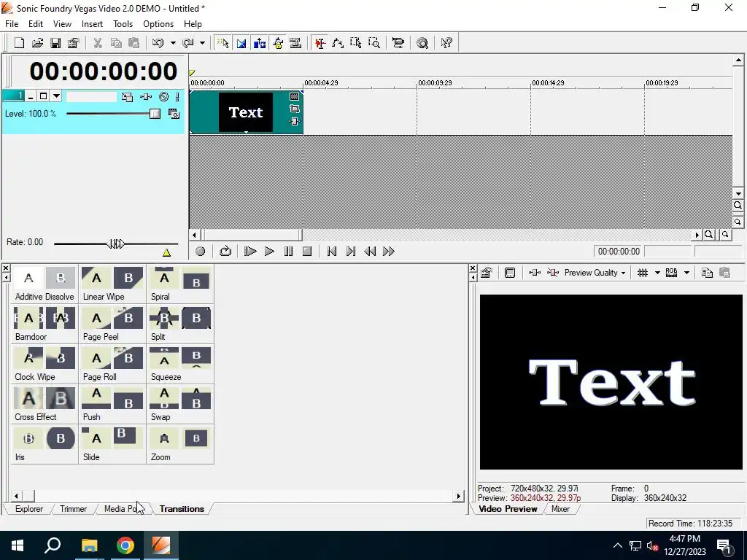Open the Tools menu
Screen dimensions: 747x560
point(123,24)
